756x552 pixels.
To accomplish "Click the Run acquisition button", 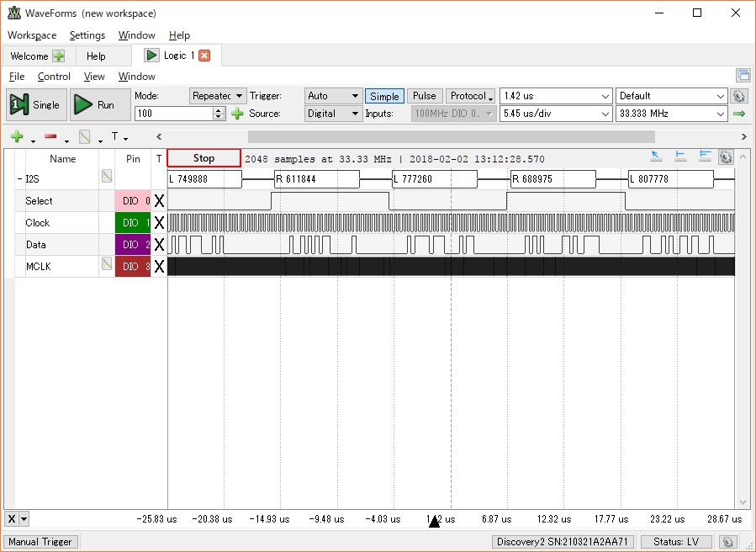I will [100, 104].
